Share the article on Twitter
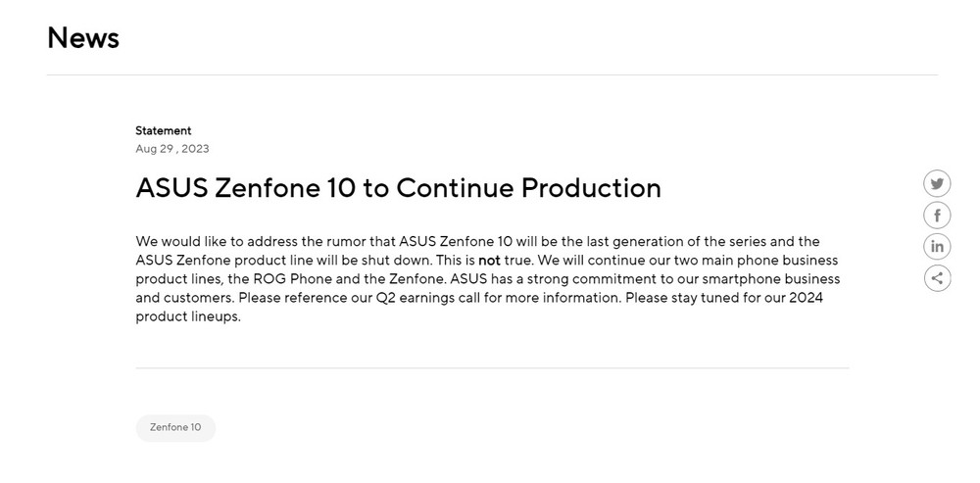 coord(937,184)
